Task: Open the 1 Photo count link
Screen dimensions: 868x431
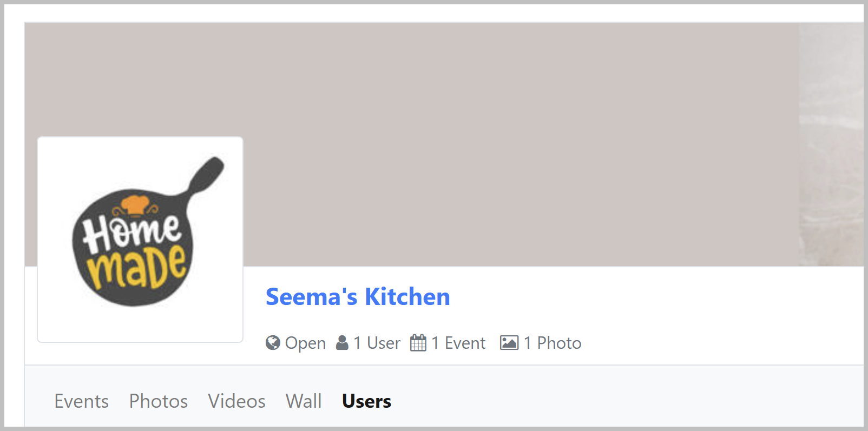Action: click(x=553, y=343)
